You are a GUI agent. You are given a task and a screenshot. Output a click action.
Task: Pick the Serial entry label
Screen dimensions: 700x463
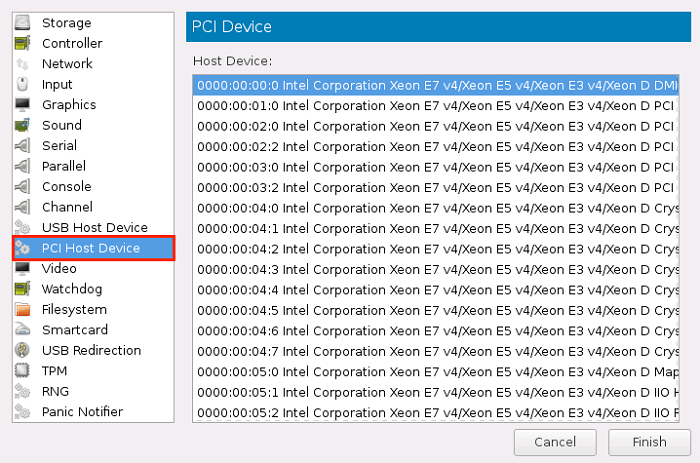59,146
